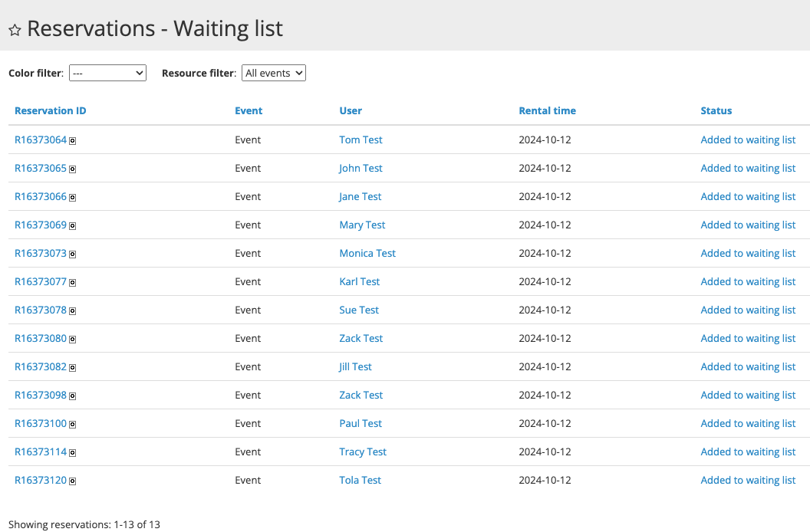Sort by Rental time column header
Image resolution: width=810 pixels, height=532 pixels.
(x=547, y=110)
